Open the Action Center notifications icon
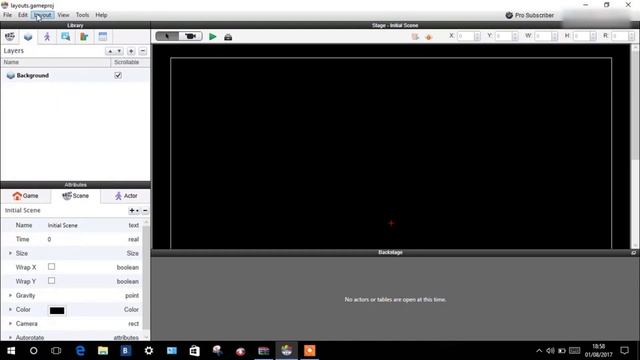The width and height of the screenshot is (640, 360). click(x=624, y=351)
